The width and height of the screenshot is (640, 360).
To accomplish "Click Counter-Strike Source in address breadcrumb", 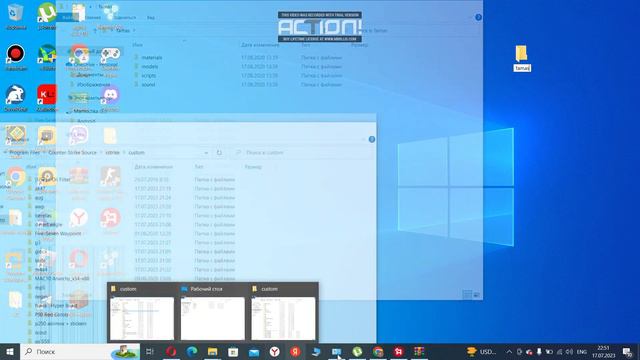I will click(x=72, y=152).
